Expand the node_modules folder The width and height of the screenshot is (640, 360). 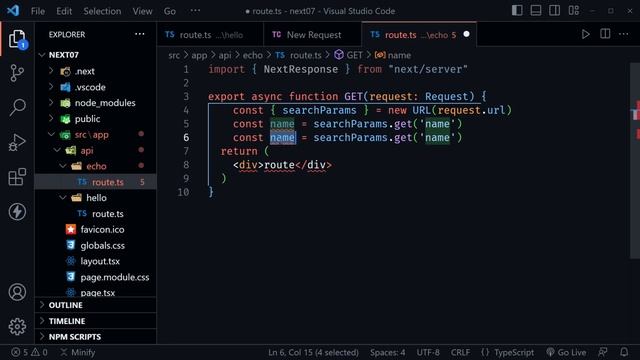click(96, 103)
